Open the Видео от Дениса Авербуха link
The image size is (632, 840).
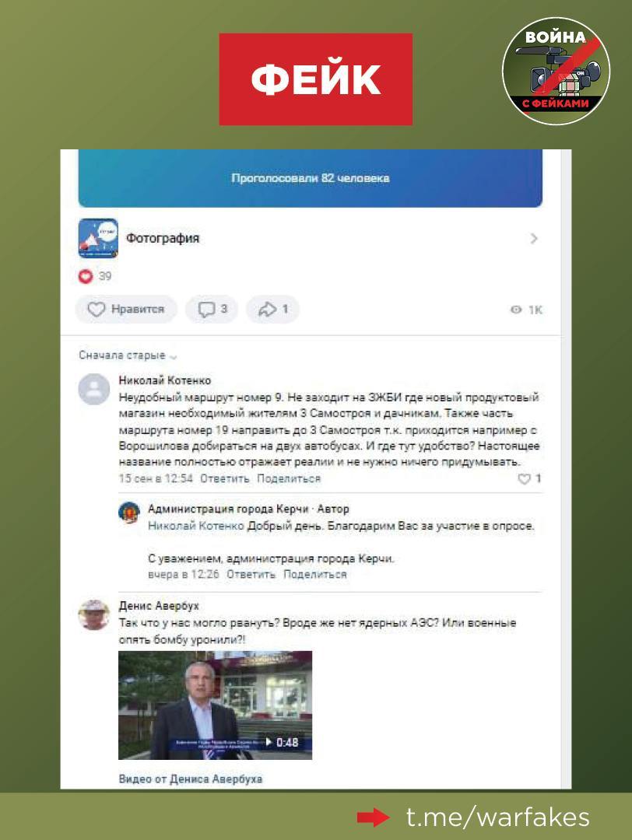coord(190,779)
